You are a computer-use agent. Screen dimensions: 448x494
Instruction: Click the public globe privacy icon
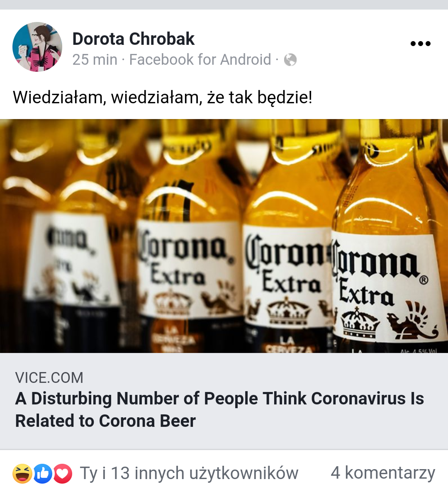coord(290,60)
